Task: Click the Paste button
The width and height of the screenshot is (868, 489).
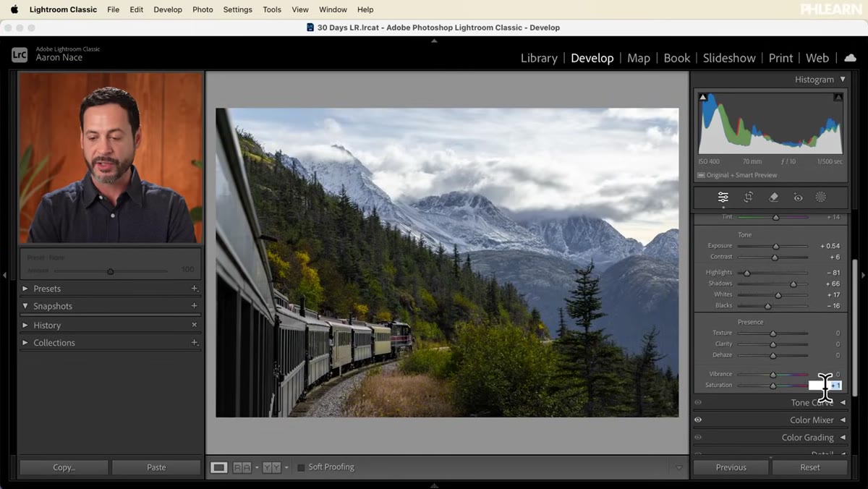Action: click(x=156, y=467)
